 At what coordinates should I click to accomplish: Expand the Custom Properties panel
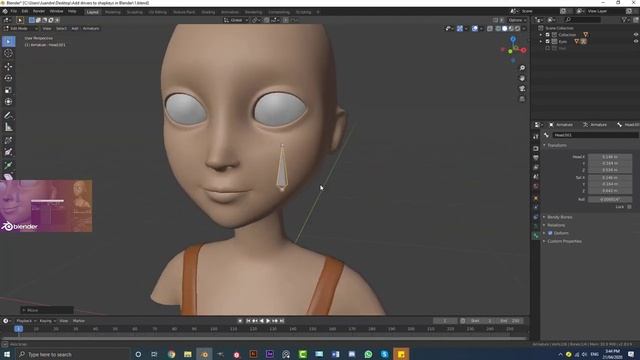[564, 241]
